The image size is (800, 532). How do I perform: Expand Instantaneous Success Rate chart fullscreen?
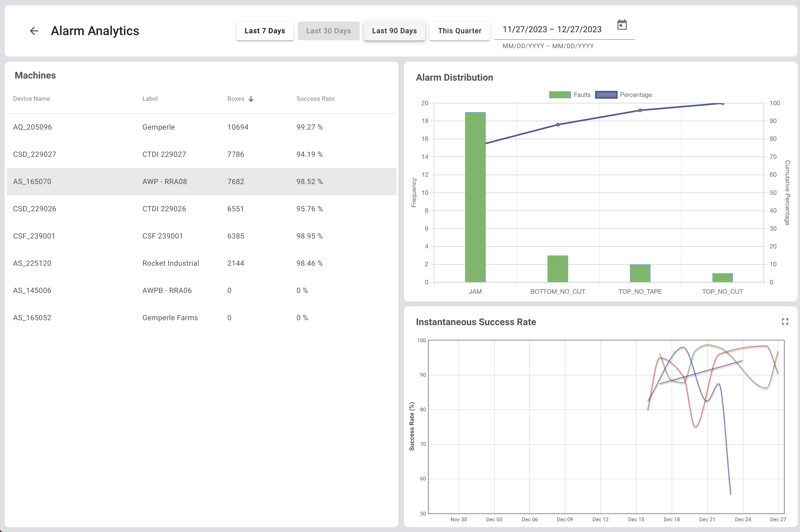click(785, 321)
